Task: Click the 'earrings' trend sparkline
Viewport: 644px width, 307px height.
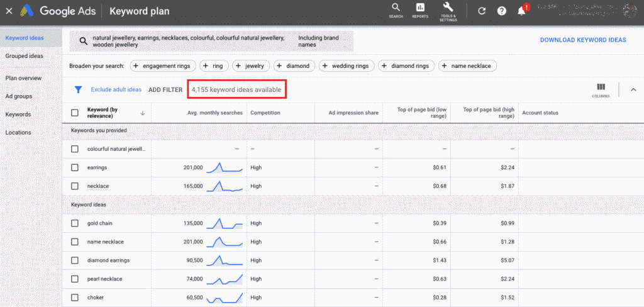Action: (225, 168)
